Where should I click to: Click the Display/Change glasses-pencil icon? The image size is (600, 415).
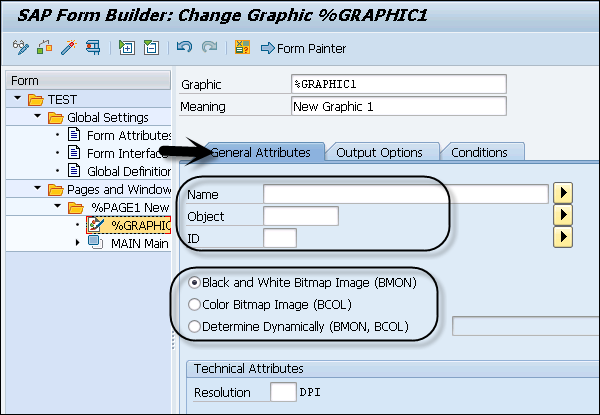[20, 47]
